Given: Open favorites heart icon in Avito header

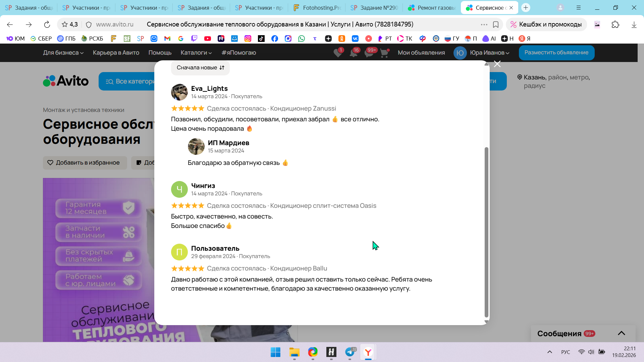Looking at the screenshot, I should point(337,53).
